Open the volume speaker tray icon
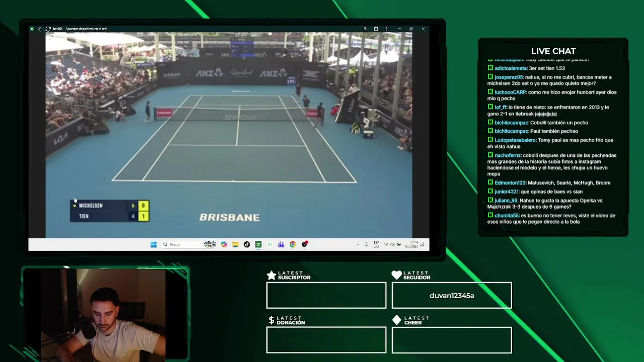This screenshot has width=644, height=362. 392,244
